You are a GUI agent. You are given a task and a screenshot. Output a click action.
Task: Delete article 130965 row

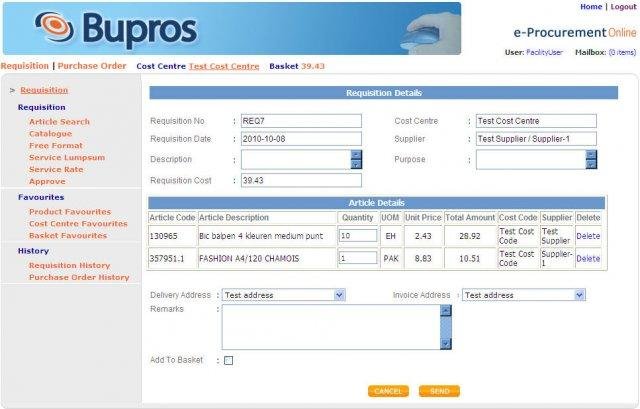coord(588,236)
